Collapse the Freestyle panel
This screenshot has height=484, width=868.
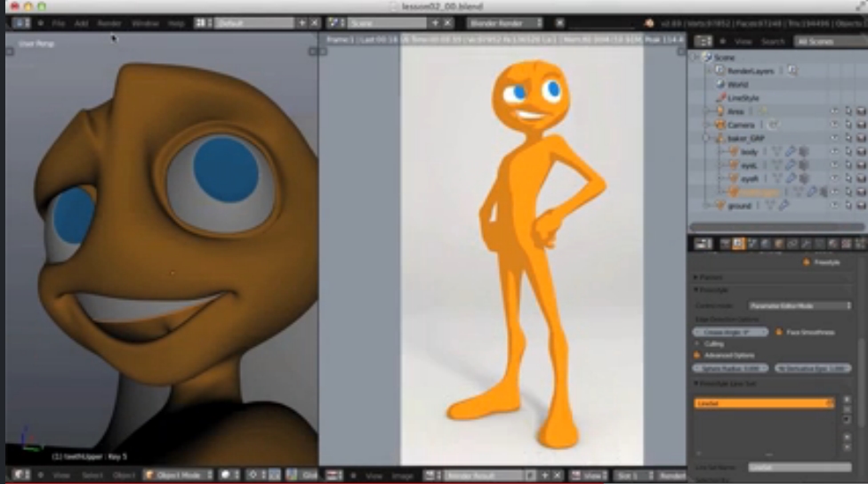696,290
